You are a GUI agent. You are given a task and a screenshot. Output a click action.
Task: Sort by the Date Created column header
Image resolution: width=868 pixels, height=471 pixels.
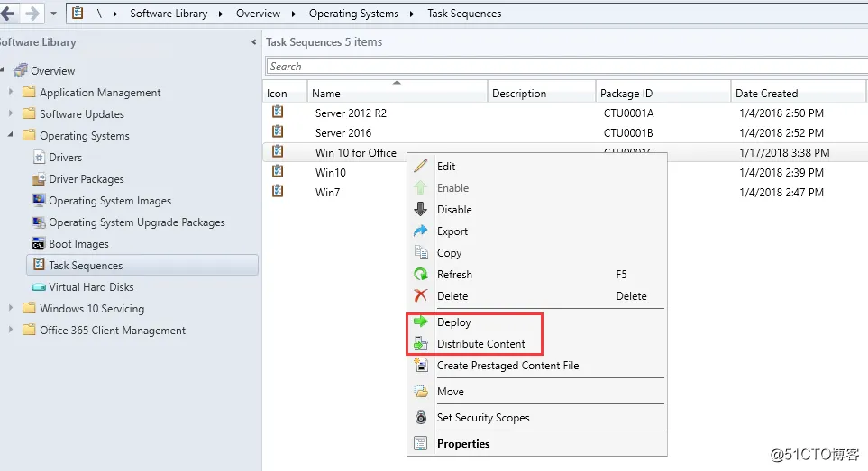click(x=766, y=93)
